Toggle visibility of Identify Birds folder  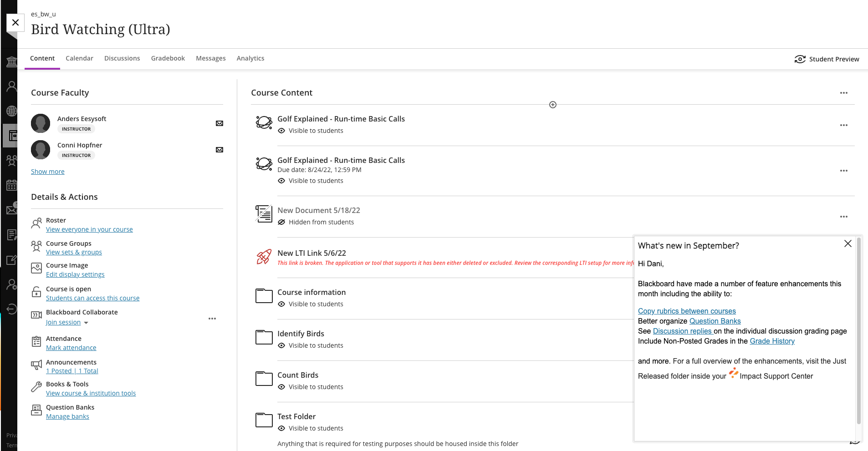[x=282, y=345]
